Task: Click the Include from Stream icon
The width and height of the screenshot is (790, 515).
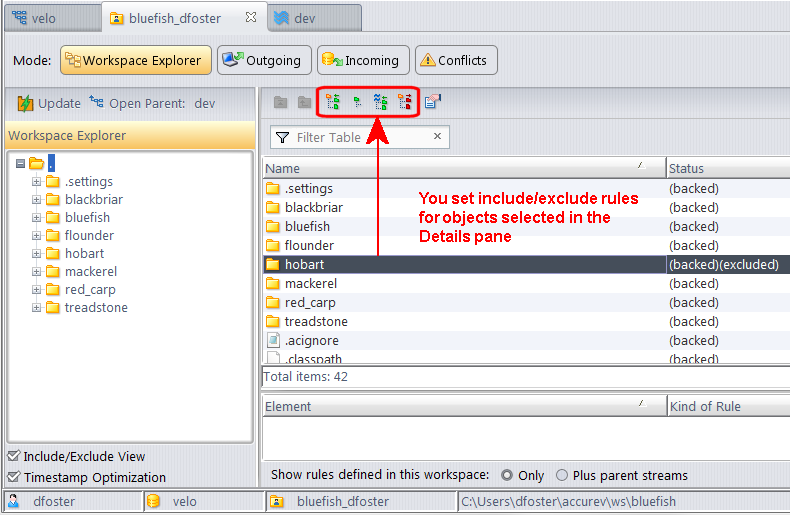Action: pyautogui.click(x=380, y=101)
